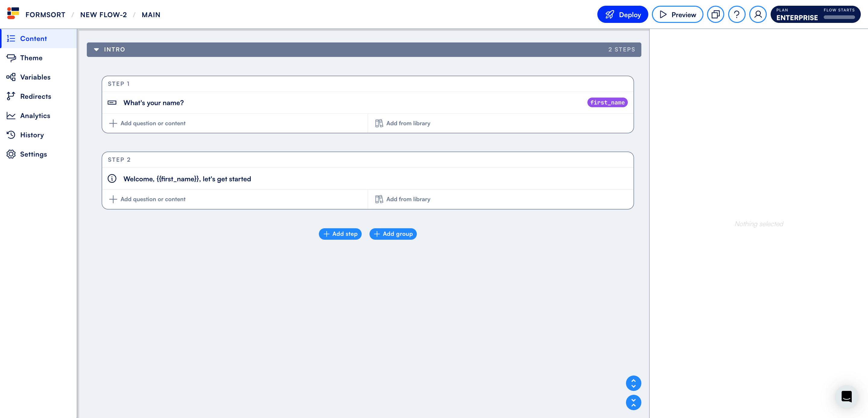This screenshot has width=868, height=418.
Task: Open the Redirects sidebar tab
Action: (39, 96)
